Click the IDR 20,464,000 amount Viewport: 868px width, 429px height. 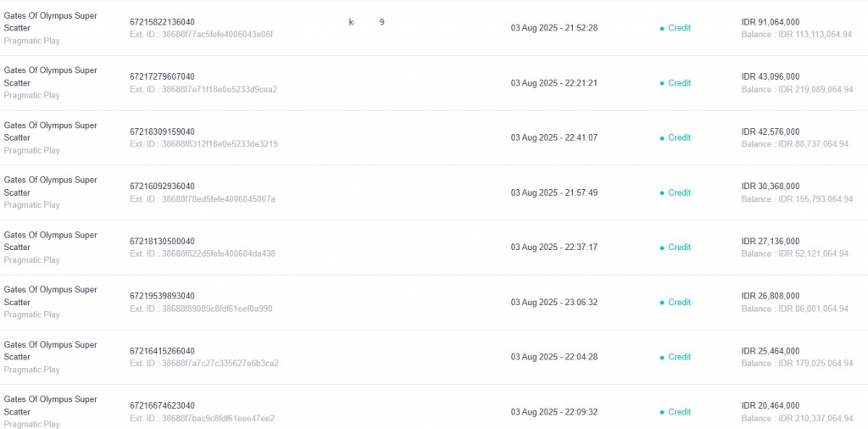[770, 406]
